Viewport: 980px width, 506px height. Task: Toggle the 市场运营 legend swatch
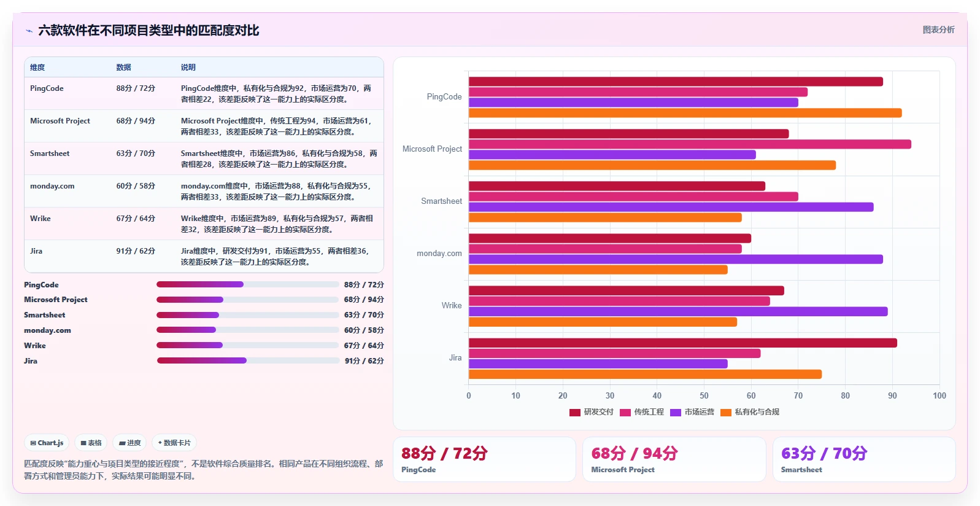click(676, 412)
